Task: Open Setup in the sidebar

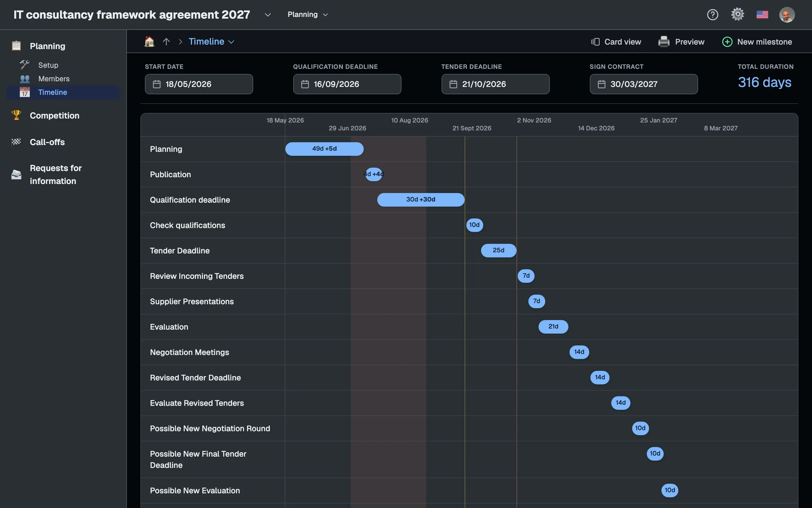Action: pos(48,65)
